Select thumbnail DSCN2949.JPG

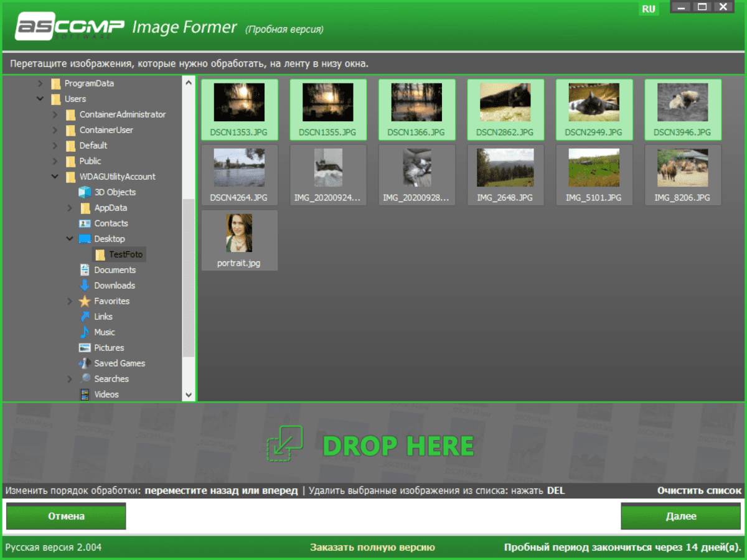point(594,110)
